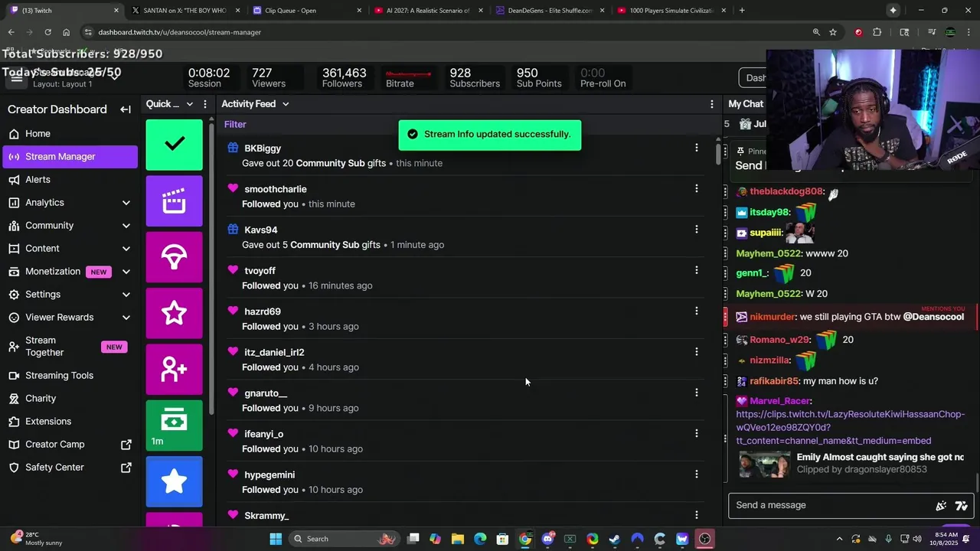Click the raid parachute quick action
The width and height of the screenshot is (980, 551).
tap(175, 256)
